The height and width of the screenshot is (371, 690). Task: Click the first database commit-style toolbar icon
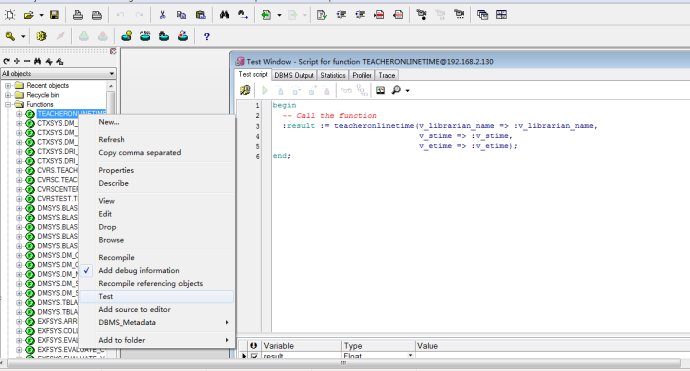127,37
